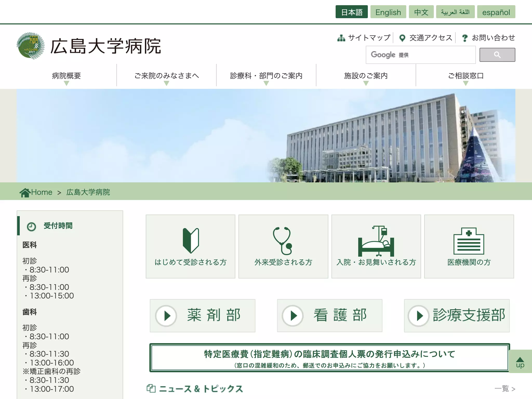Click the news icon beside ニュース&トピックス

point(151,388)
